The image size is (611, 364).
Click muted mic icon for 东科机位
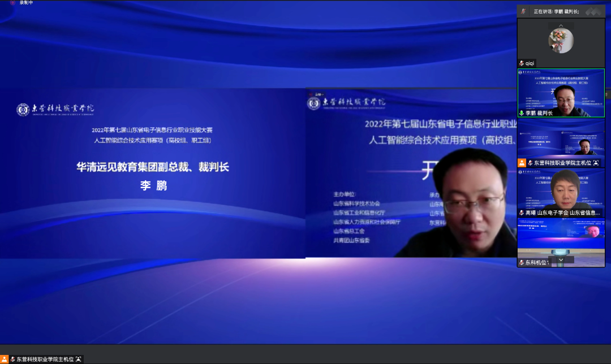coord(522,263)
